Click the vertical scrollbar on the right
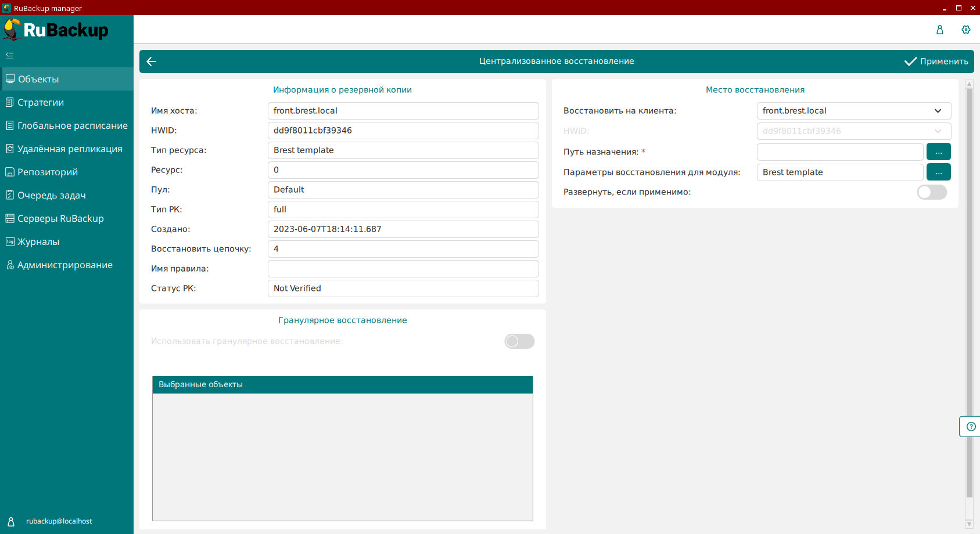 [968, 290]
